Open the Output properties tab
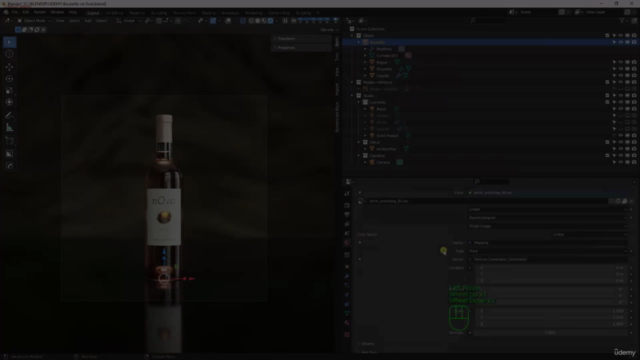 (347, 215)
